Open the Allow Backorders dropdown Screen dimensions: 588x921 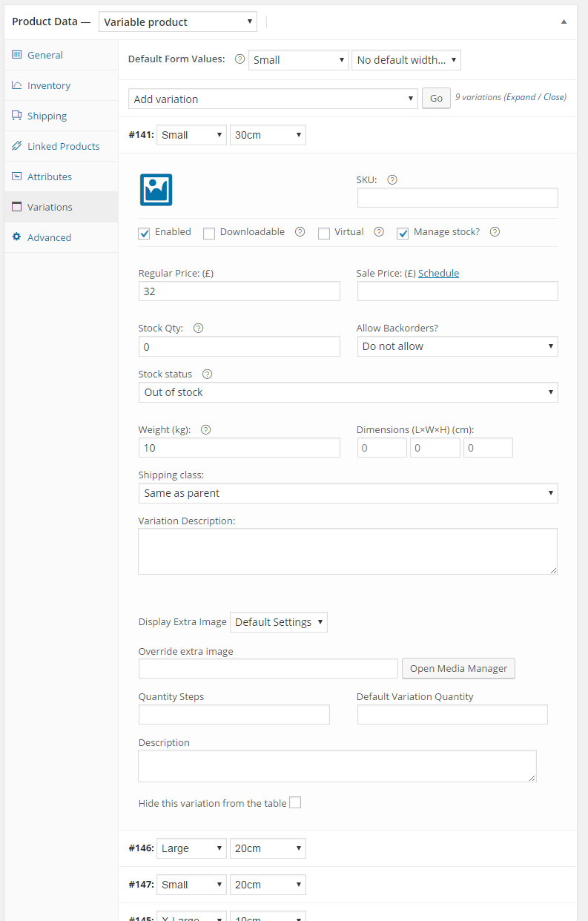click(x=457, y=346)
